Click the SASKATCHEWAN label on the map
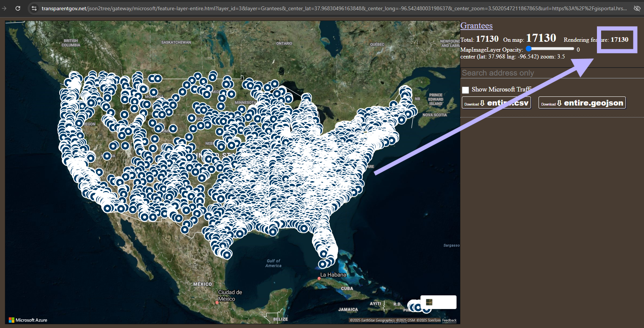Viewport: 644px width, 328px height. point(176,42)
